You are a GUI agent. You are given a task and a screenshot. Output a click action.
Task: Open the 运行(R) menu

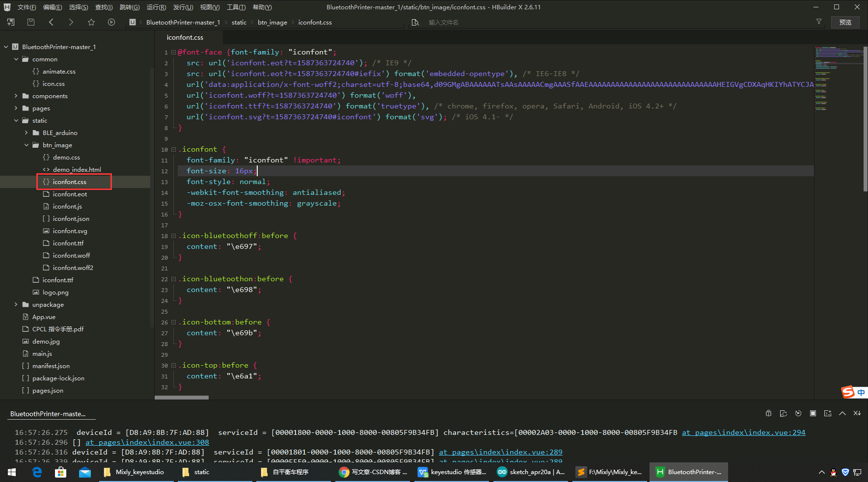(x=156, y=7)
